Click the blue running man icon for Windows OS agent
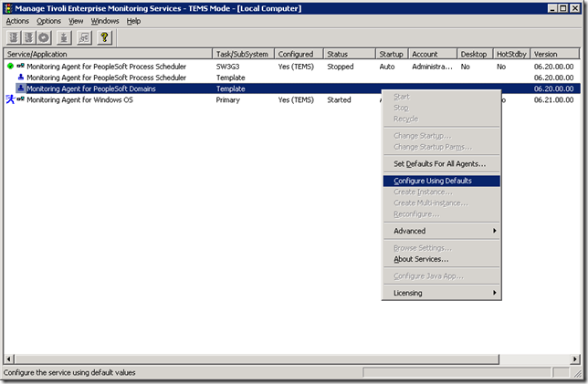Screen dimensions: 588x384 [10, 99]
